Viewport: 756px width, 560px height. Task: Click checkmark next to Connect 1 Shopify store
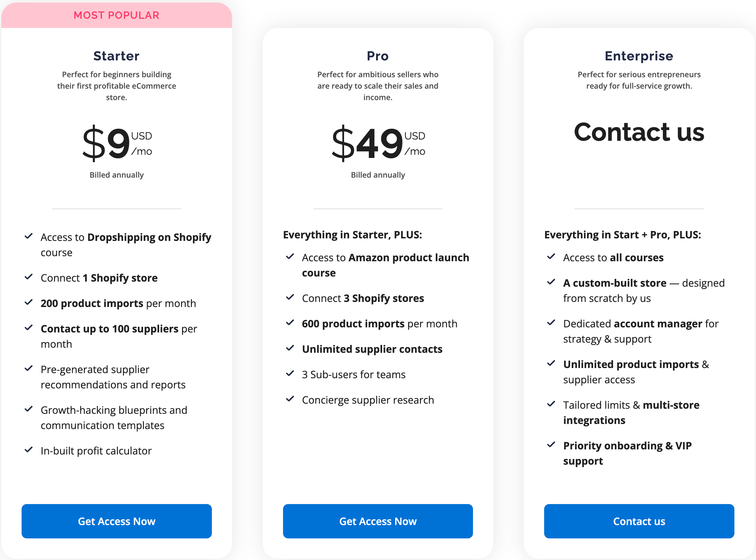(29, 277)
